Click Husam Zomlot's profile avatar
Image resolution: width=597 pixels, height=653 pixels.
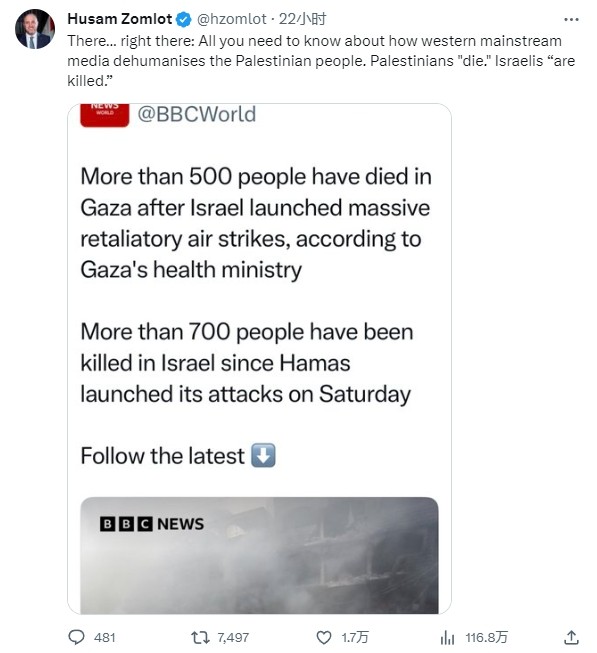35,29
